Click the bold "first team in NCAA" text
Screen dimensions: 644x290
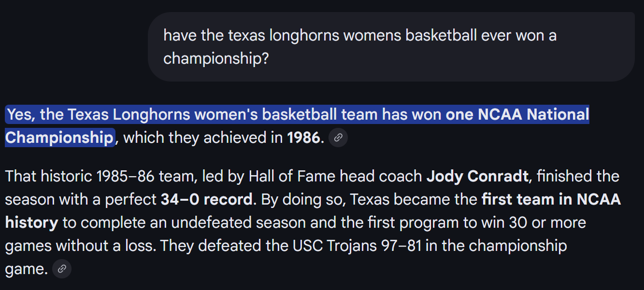click(551, 199)
